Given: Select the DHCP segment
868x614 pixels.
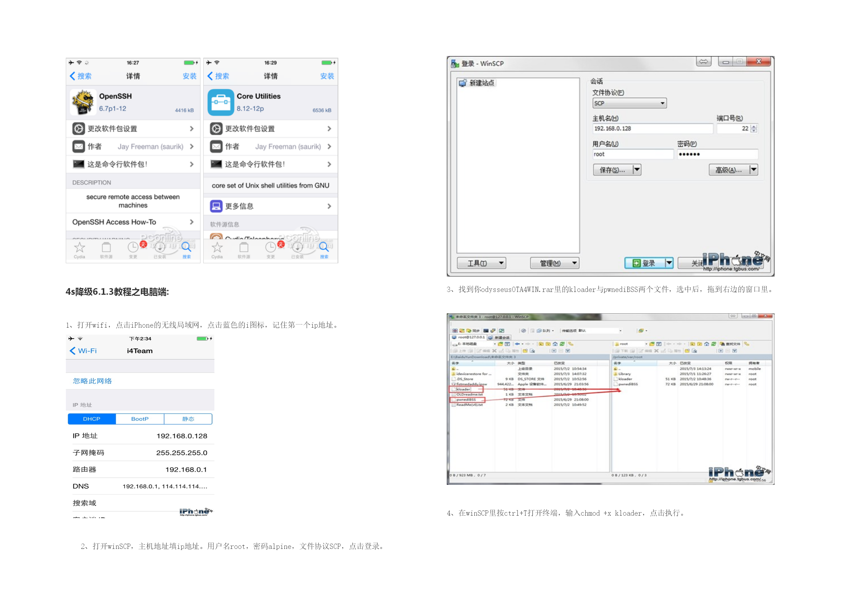Looking at the screenshot, I should pos(92,419).
